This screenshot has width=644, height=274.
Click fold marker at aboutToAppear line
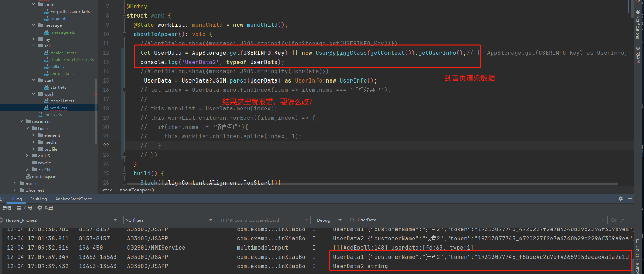click(x=124, y=34)
